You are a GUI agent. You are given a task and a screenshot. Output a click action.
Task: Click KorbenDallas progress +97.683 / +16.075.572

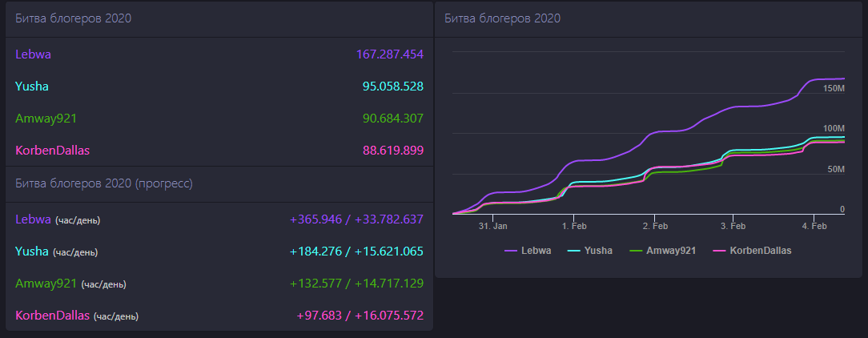click(x=360, y=316)
